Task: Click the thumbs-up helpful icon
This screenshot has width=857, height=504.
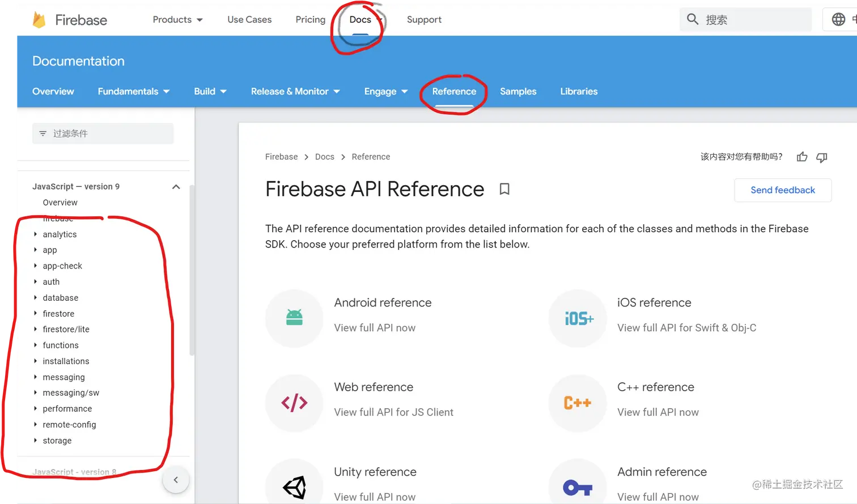Action: pos(801,157)
